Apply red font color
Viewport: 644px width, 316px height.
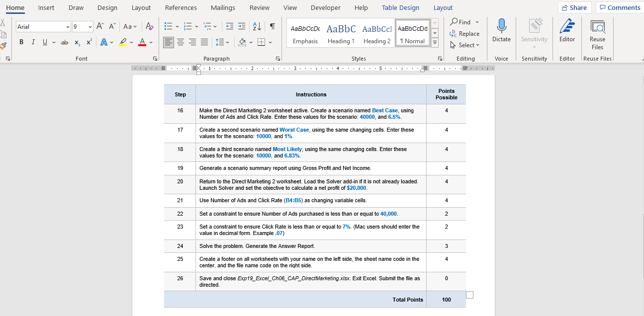tap(142, 42)
